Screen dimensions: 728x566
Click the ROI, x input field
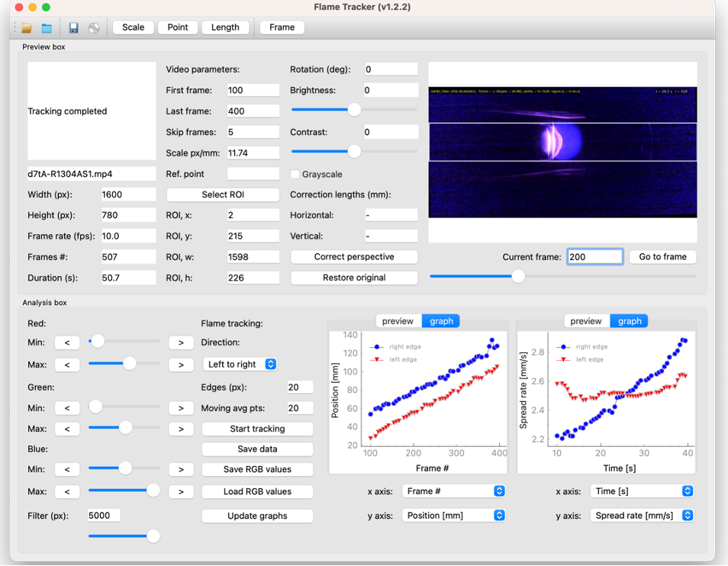(253, 215)
